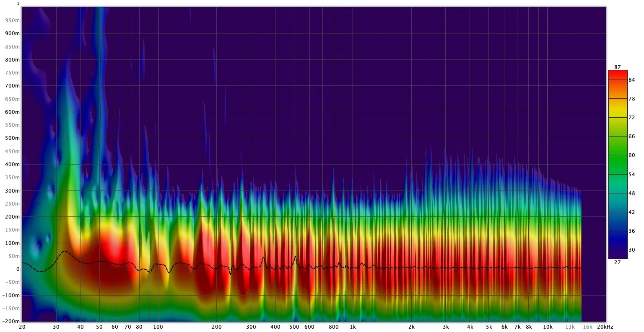The width and height of the screenshot is (644, 332).
Task: Click the 10k frequency axis label
Action: click(x=548, y=327)
